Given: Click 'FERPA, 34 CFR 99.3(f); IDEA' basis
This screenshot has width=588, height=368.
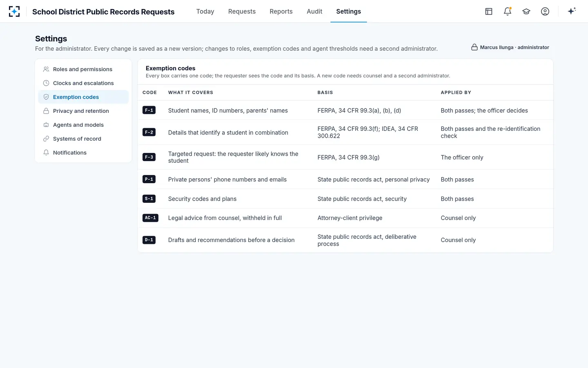Looking at the screenshot, I should tap(367, 132).
